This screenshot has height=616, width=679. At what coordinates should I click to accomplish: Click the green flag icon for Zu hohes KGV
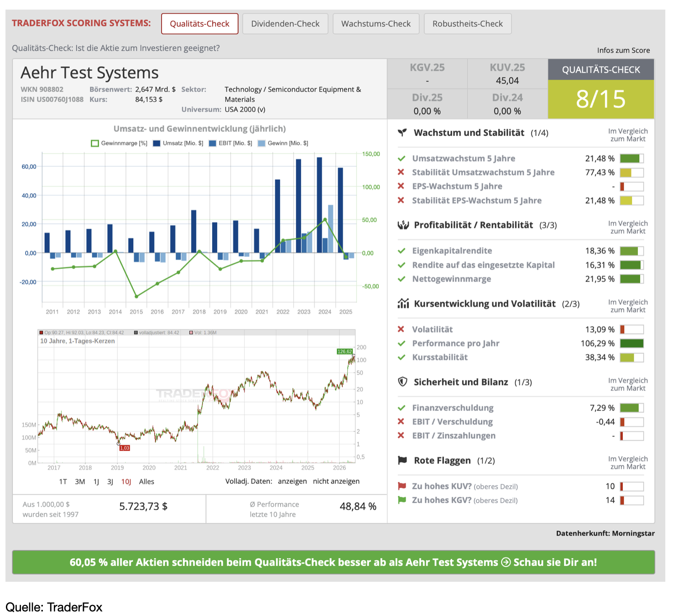coord(402,500)
